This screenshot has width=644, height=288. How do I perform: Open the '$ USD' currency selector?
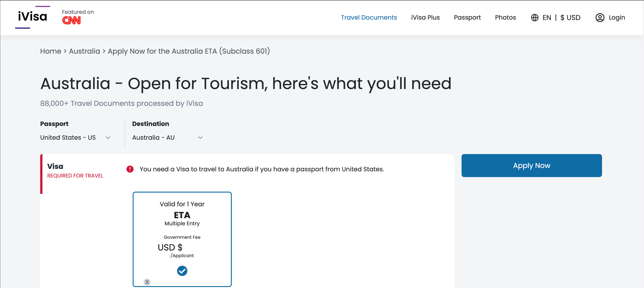pyautogui.click(x=571, y=17)
